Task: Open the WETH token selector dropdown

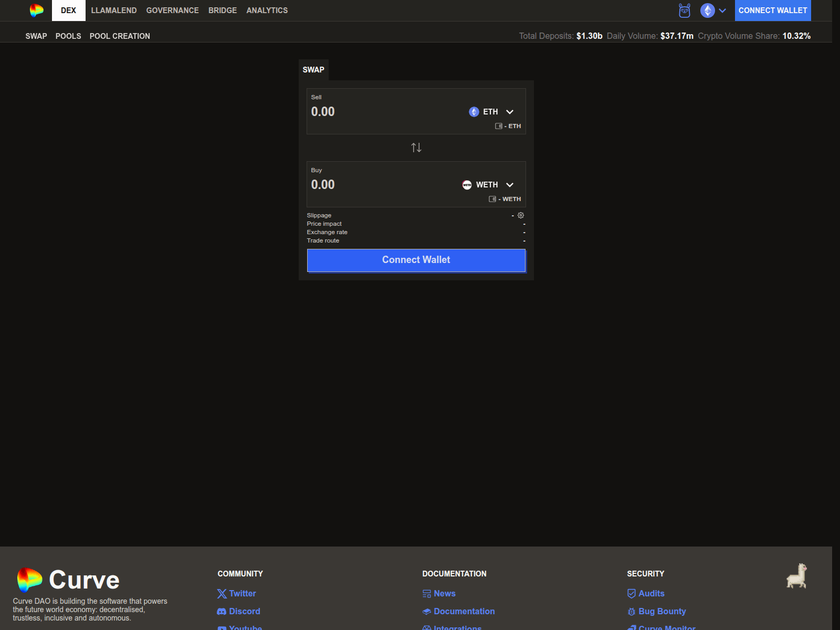Action: 488,185
